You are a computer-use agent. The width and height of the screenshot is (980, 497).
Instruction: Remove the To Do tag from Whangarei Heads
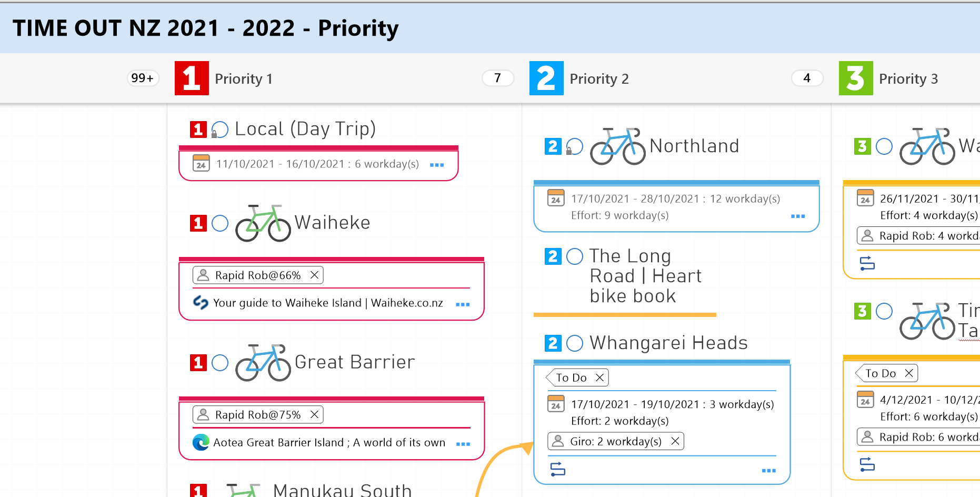coord(599,377)
